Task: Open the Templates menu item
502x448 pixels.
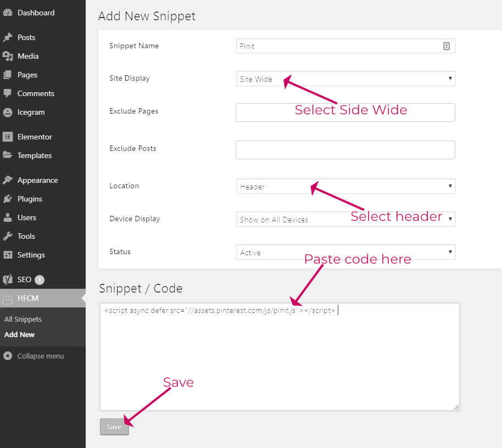Action: coord(43,155)
